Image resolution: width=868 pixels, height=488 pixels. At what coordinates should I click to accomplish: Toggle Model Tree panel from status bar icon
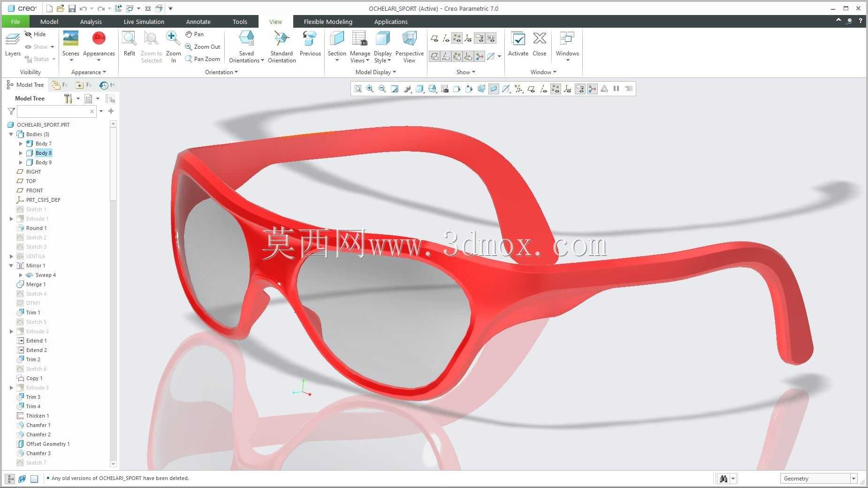click(10, 479)
